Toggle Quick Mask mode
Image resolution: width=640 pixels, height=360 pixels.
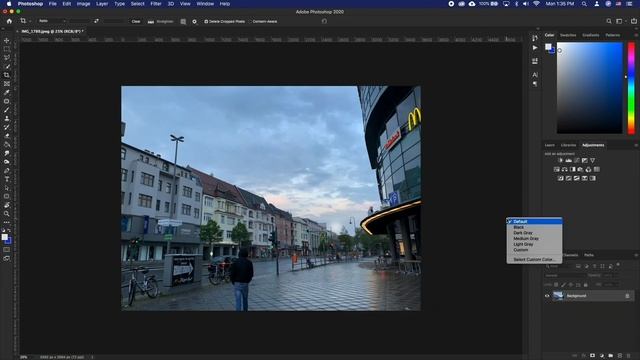click(x=7, y=249)
